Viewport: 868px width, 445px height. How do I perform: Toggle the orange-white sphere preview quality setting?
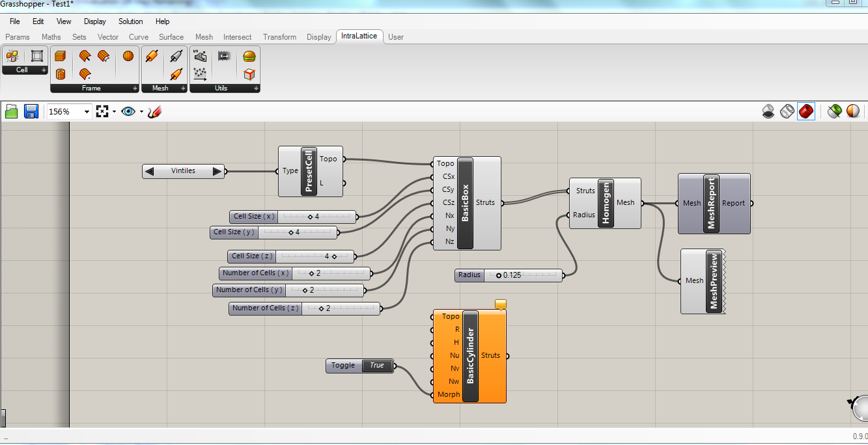pyautogui.click(x=852, y=112)
